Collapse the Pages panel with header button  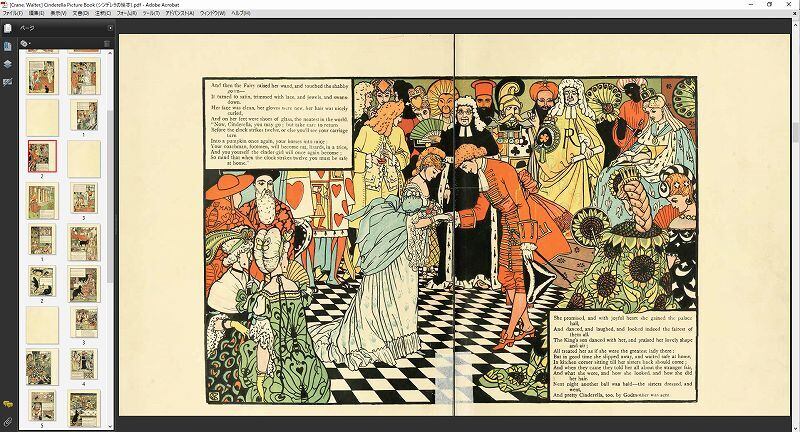(x=110, y=28)
